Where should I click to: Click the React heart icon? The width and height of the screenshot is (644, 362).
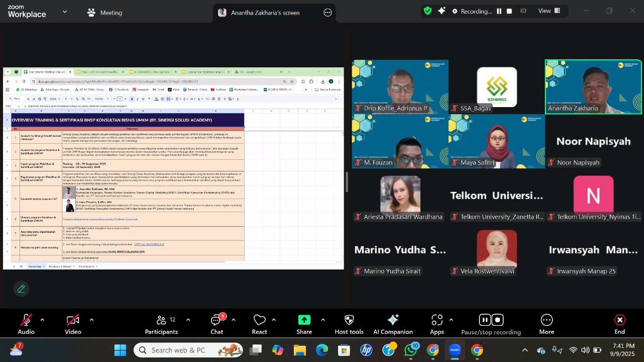[x=259, y=324]
